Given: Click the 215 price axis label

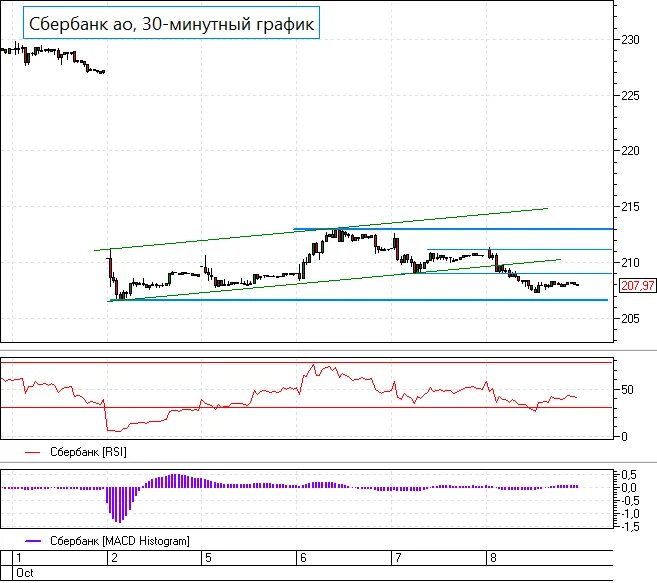Looking at the screenshot, I should pos(630,207).
